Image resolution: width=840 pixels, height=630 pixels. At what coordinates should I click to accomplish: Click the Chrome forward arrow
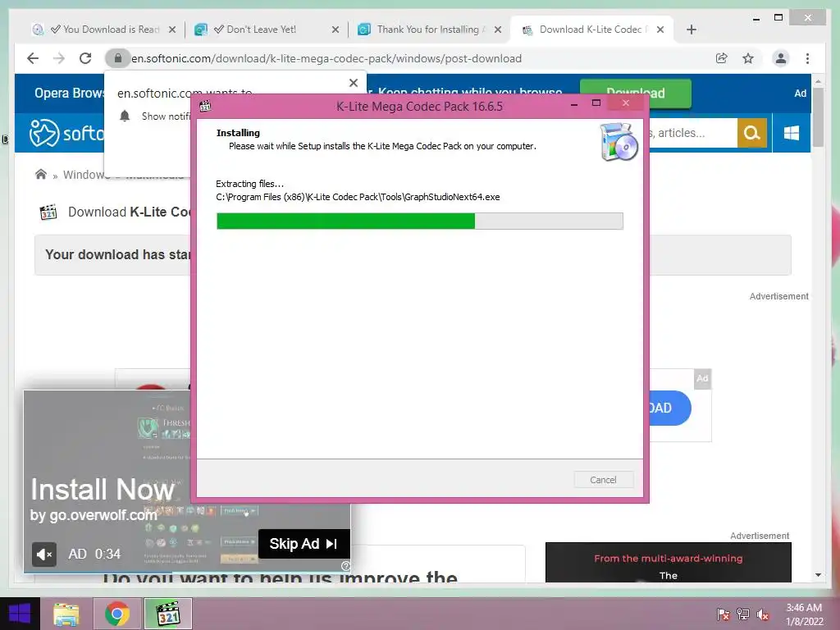click(59, 58)
